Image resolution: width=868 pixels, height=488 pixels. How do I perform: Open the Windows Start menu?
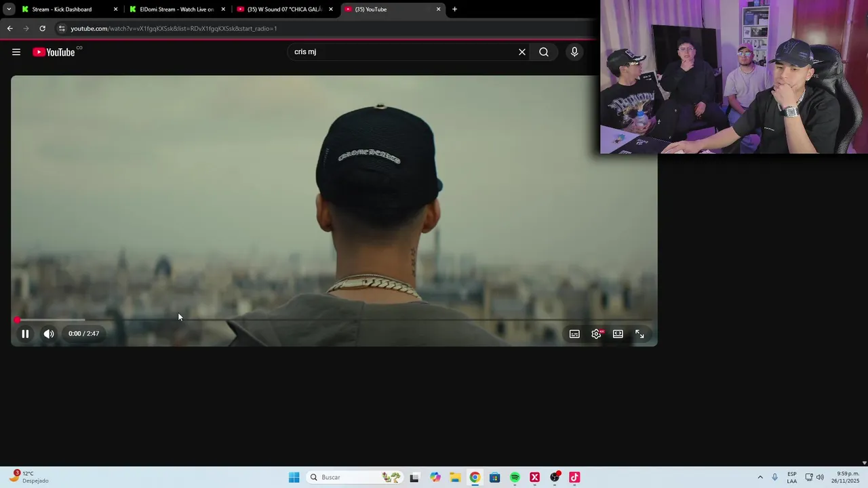(x=294, y=477)
